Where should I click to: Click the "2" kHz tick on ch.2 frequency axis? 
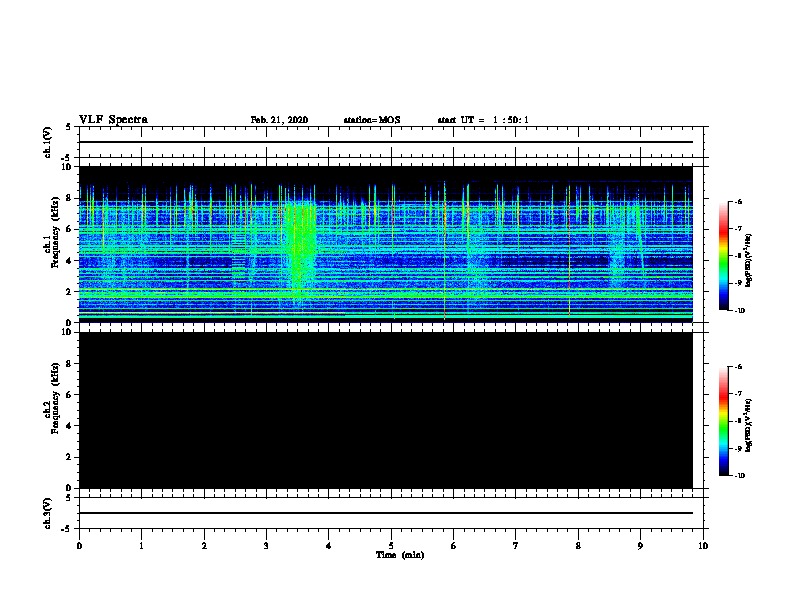[x=70, y=457]
